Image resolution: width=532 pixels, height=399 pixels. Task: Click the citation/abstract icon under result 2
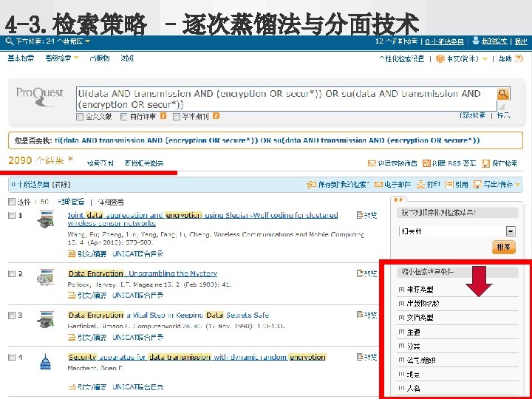pos(72,295)
